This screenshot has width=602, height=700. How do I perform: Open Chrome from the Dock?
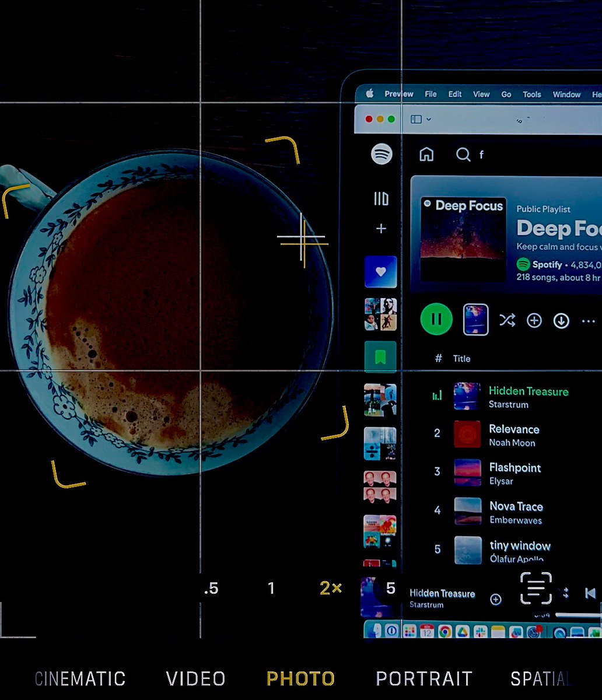pos(445,631)
